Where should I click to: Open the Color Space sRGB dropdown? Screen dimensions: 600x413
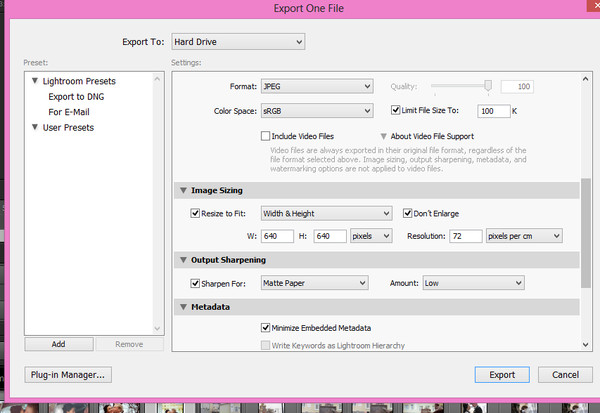click(317, 111)
